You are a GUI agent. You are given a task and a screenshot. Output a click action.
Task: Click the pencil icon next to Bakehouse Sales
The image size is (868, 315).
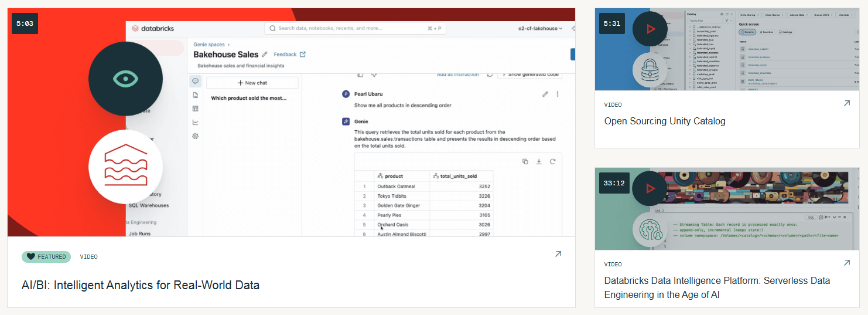[265, 55]
